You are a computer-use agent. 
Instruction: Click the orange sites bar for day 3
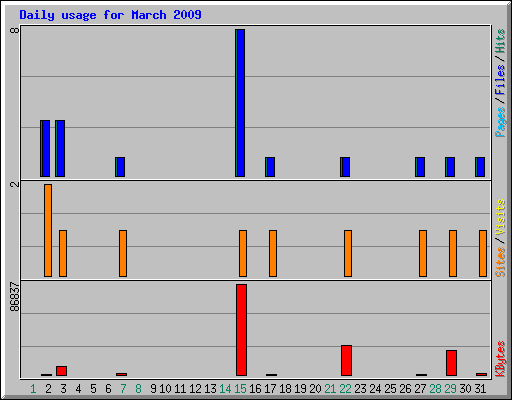[63, 253]
